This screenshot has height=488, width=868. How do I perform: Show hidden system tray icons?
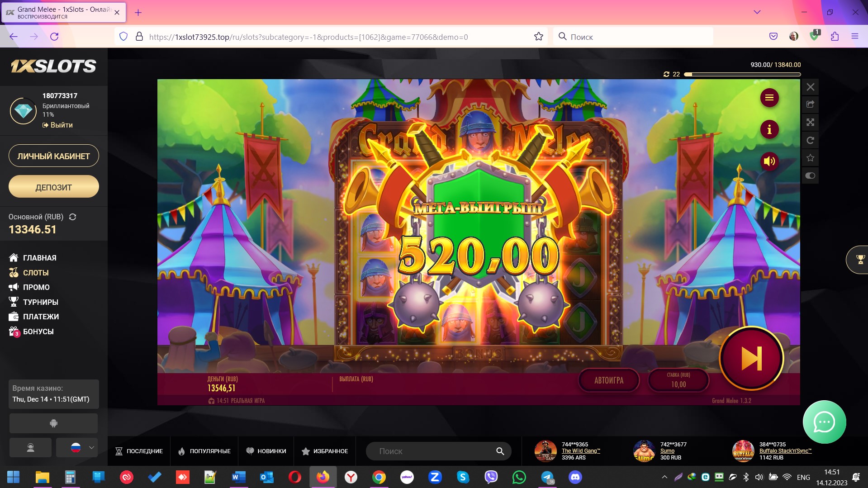tap(664, 477)
